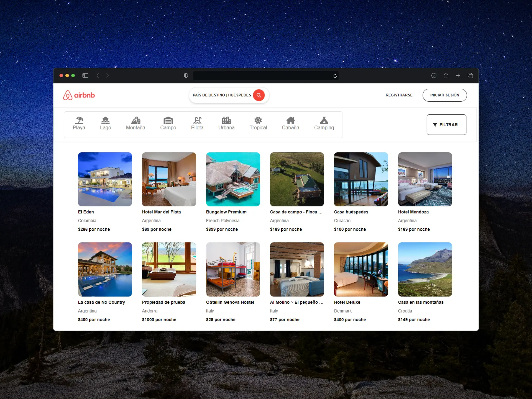Open the El Eden listing photo

pos(105,179)
